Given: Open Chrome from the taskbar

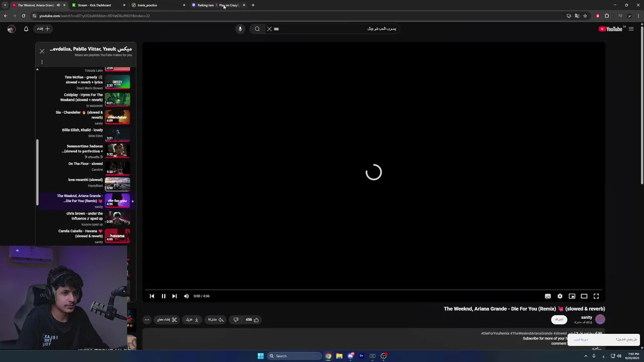Looking at the screenshot, I should [x=328, y=356].
